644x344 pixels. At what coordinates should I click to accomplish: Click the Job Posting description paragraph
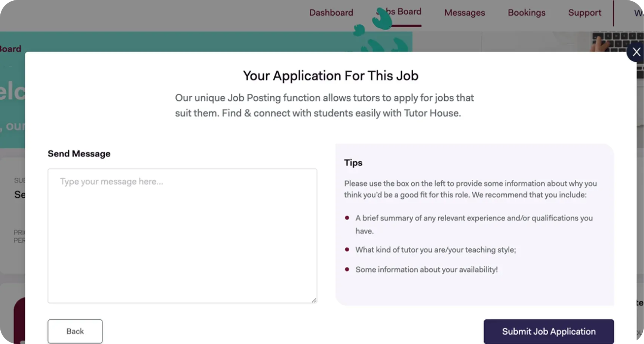point(324,105)
